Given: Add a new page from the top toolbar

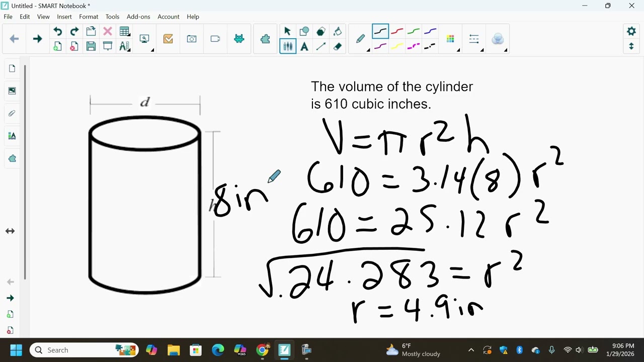Looking at the screenshot, I should pyautogui.click(x=57, y=47).
